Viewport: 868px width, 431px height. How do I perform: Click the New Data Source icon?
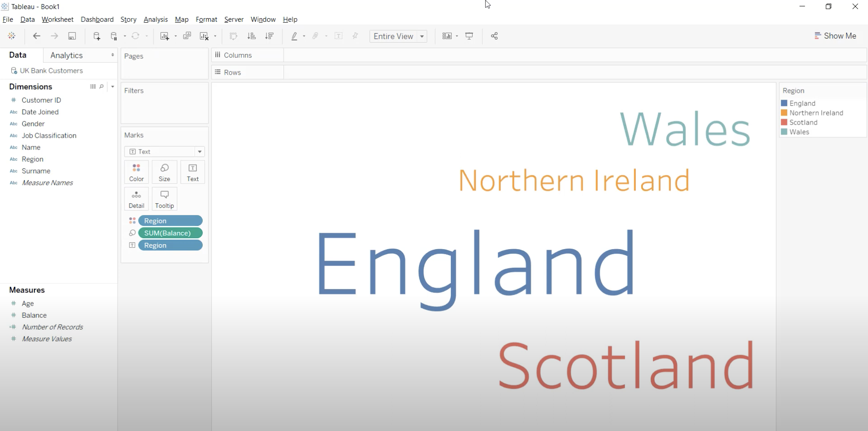97,36
